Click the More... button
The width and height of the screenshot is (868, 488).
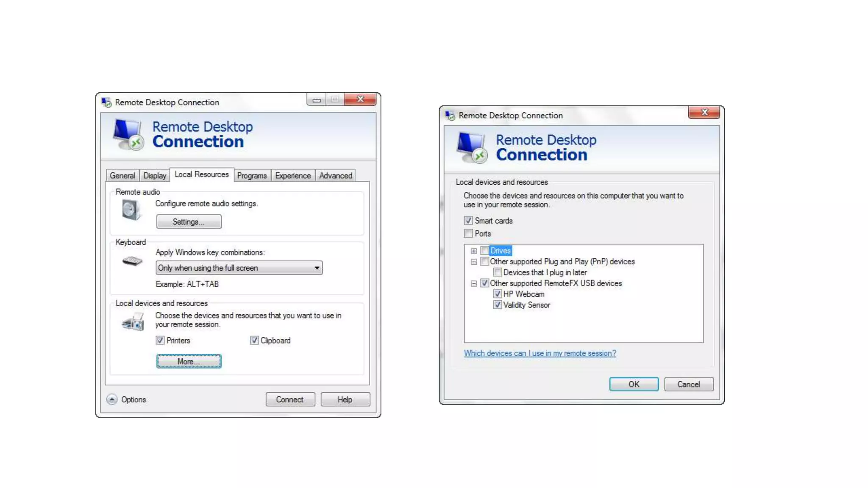pyautogui.click(x=189, y=361)
